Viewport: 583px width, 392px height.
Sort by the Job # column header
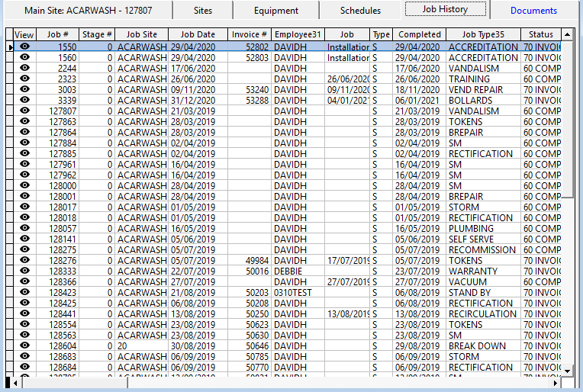(56, 34)
